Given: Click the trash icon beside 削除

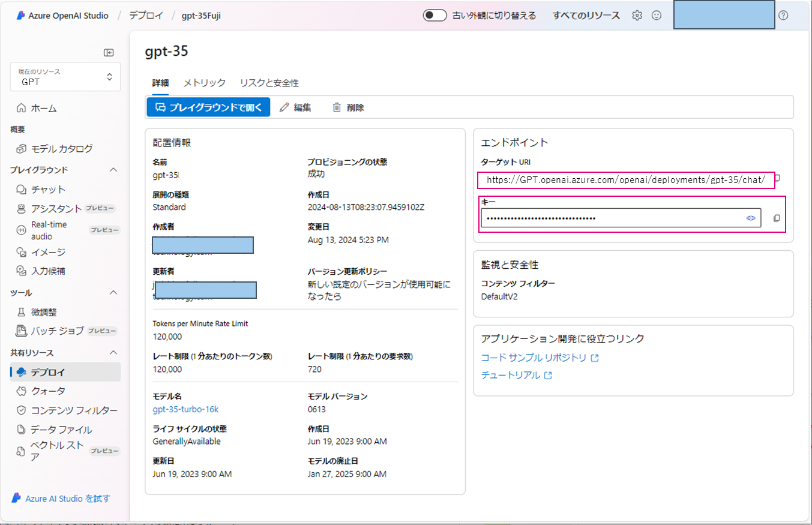Looking at the screenshot, I should [337, 107].
